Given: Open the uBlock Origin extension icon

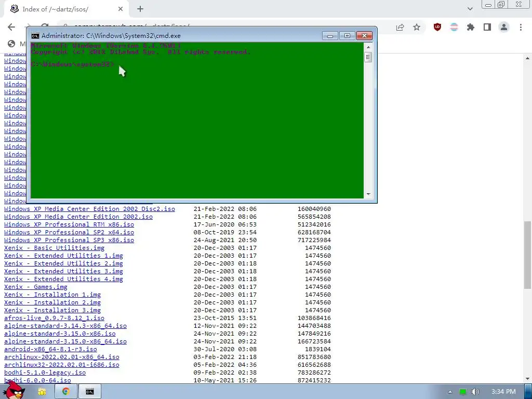Looking at the screenshot, I should coord(437,27).
